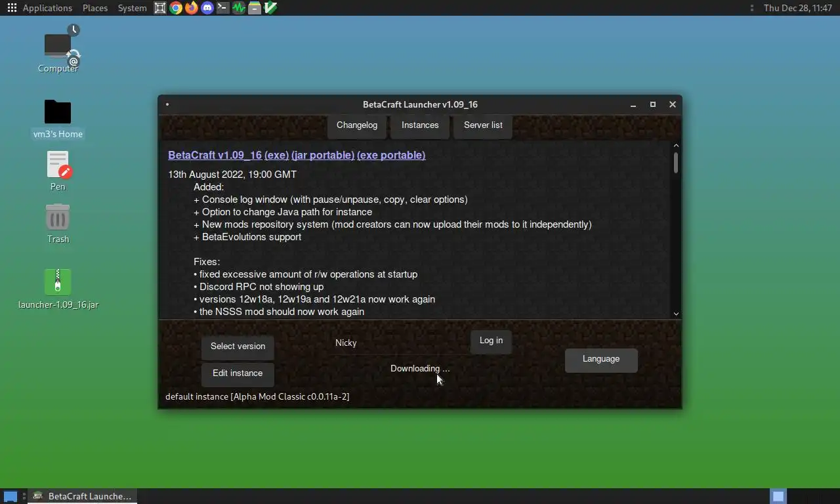Launch the green checkmark app in panel
Image resolution: width=840 pixels, height=504 pixels.
coord(270,8)
